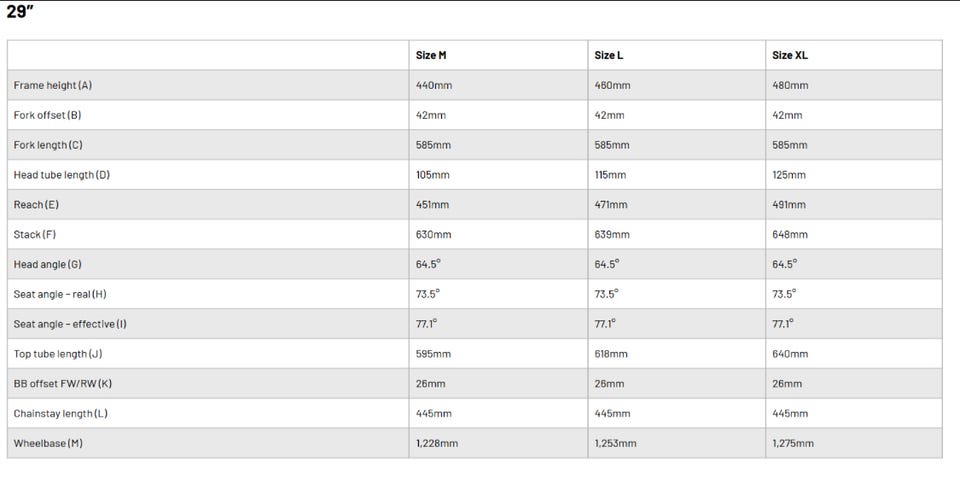Select the 1,228mm wheelbase value
This screenshot has width=960, height=492.
(438, 443)
